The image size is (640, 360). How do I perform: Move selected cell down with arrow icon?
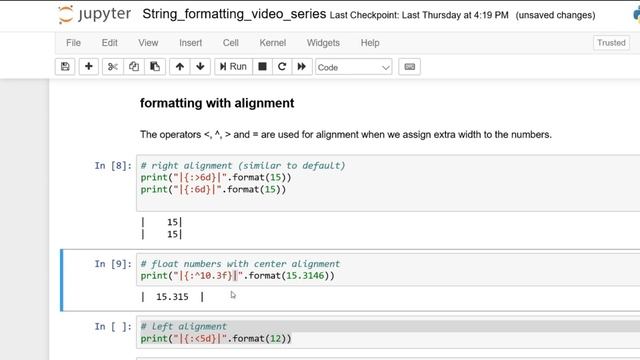[200, 67]
